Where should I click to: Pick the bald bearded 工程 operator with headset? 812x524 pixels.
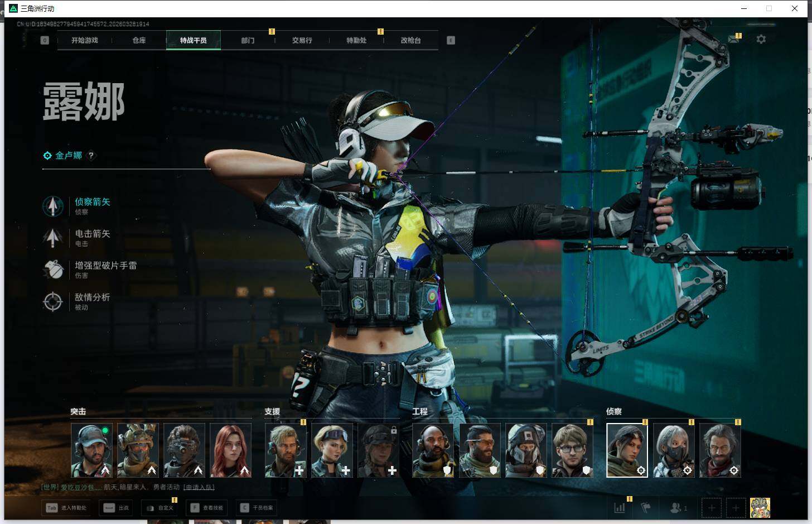pos(433,450)
